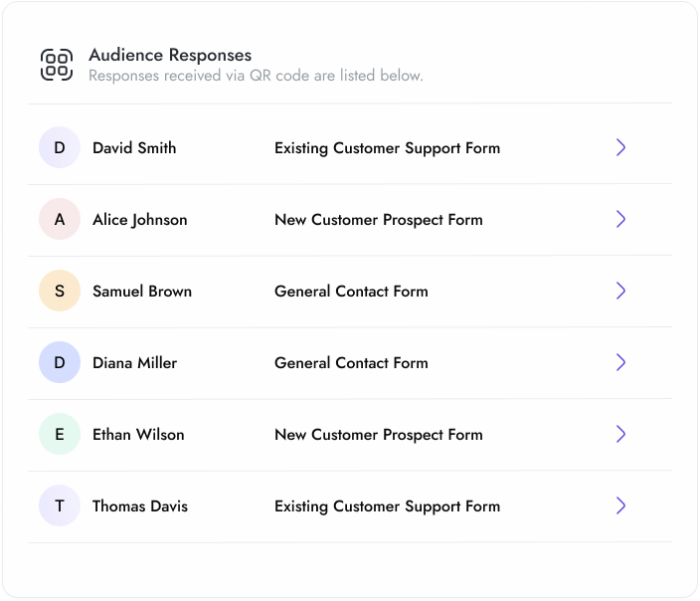
Task: Click Thomas Davis's lavender T avatar
Action: click(60, 506)
